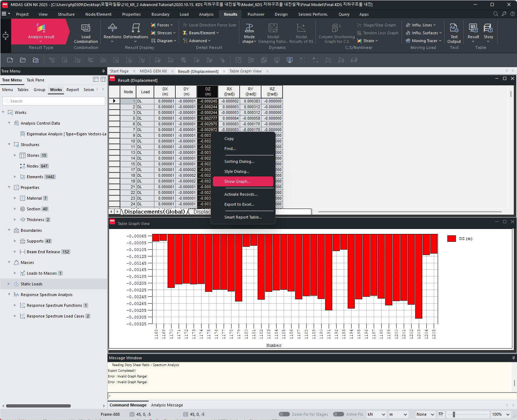Select Eigenvalue Analysis tree item
Image resolution: width=517 pixels, height=420 pixels.
coord(66,134)
